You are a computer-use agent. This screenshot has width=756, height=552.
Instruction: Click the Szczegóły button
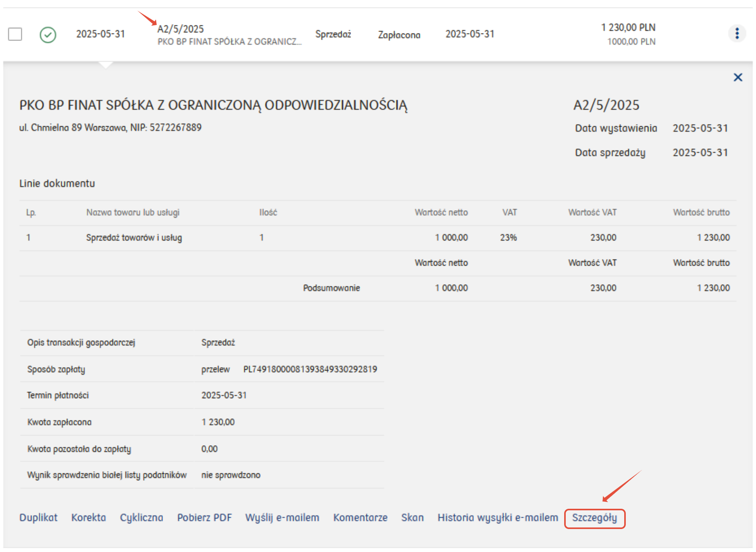tap(594, 518)
